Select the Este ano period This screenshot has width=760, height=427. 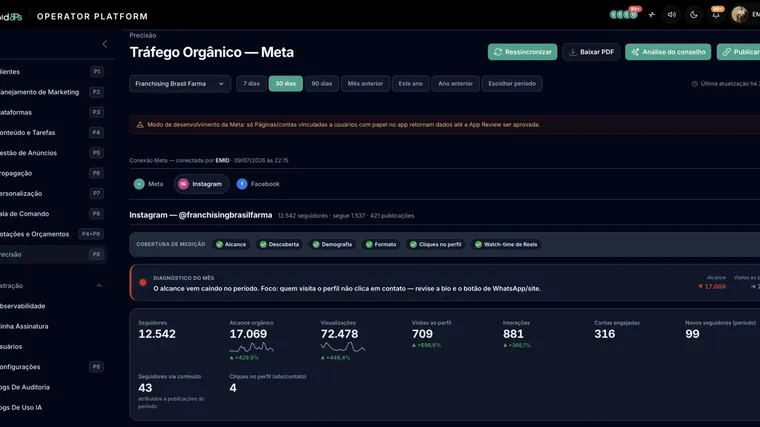(x=411, y=84)
